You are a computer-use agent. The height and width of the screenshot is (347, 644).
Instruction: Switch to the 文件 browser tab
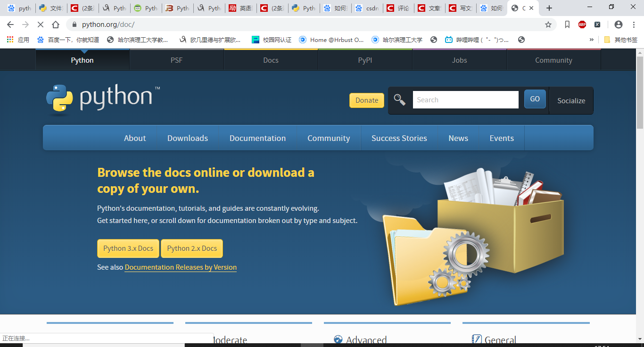coord(51,8)
